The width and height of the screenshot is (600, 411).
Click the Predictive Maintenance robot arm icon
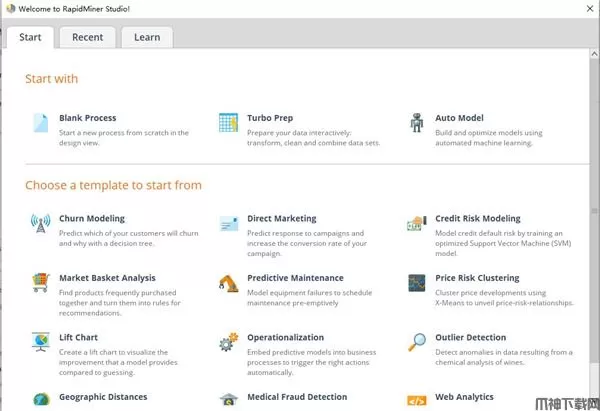tap(228, 283)
